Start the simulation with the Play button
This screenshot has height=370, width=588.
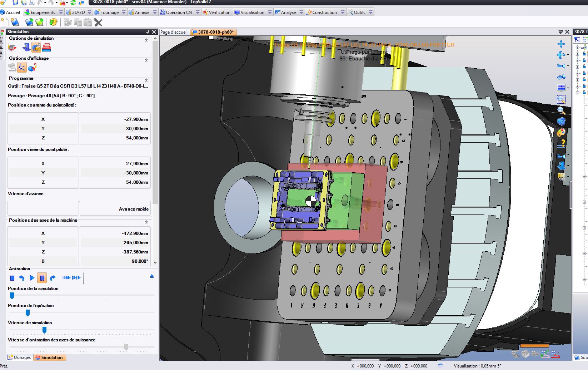pyautogui.click(x=32, y=278)
